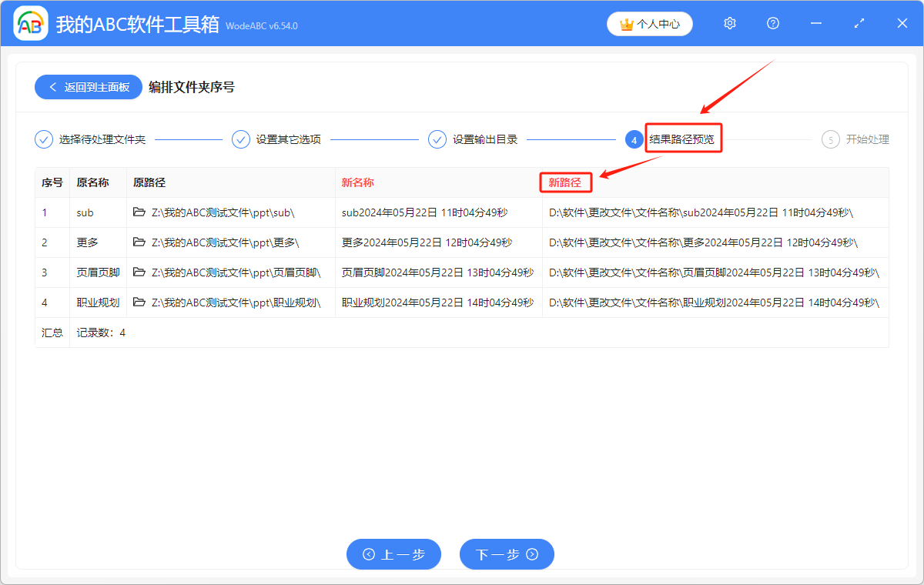
Task: Click the checkmark icon of step 选择待处理文件夹
Action: (44, 139)
